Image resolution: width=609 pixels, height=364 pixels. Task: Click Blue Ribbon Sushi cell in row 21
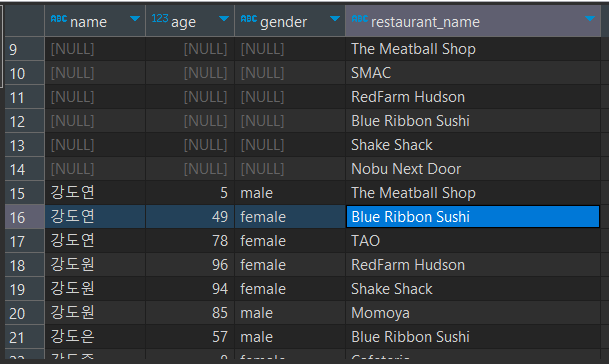[473, 337]
